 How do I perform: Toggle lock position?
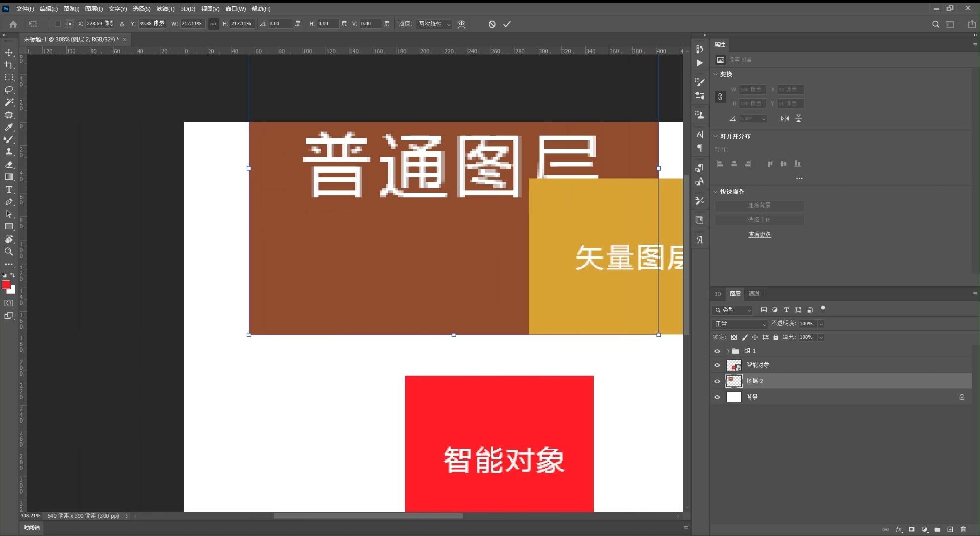(755, 337)
